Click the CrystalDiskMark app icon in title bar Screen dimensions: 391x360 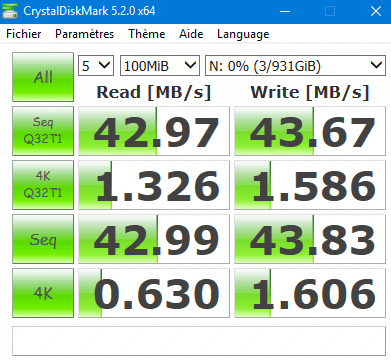point(9,11)
